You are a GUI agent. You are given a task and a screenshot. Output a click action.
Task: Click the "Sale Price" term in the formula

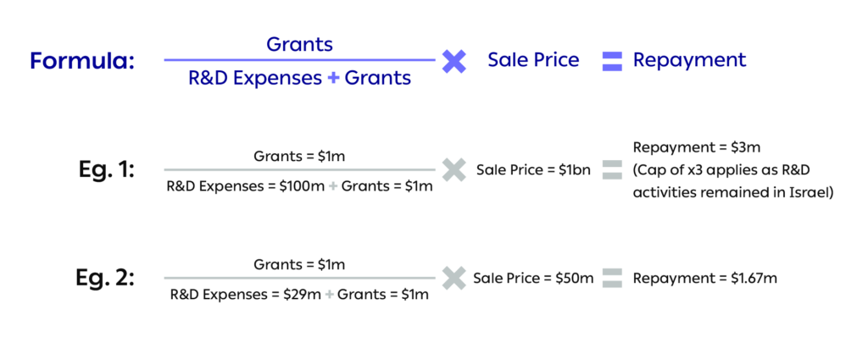point(533,60)
